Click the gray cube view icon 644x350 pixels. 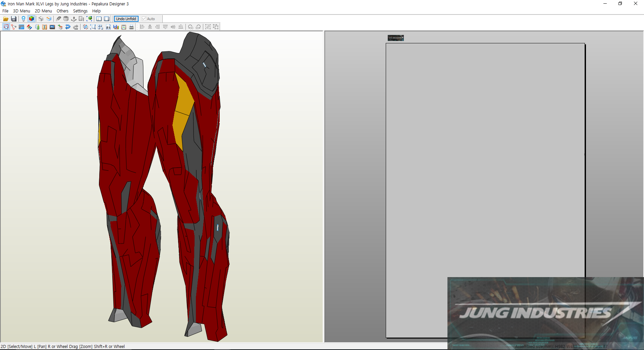point(41,19)
